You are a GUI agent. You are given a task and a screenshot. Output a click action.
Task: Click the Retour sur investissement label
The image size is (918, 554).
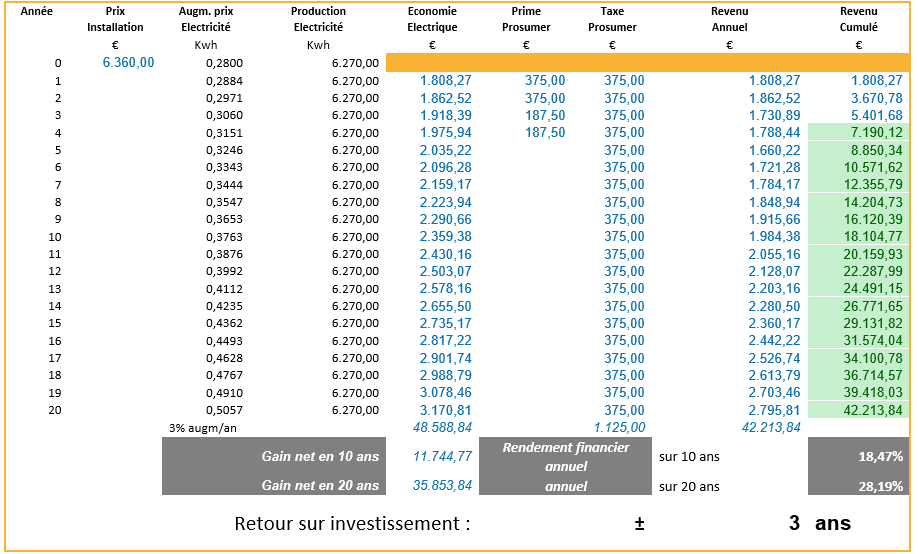pos(352,523)
